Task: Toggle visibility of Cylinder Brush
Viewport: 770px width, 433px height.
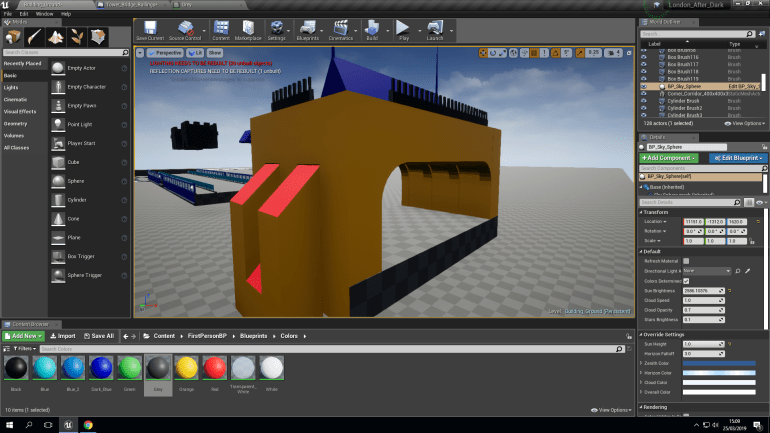Action: (644, 101)
